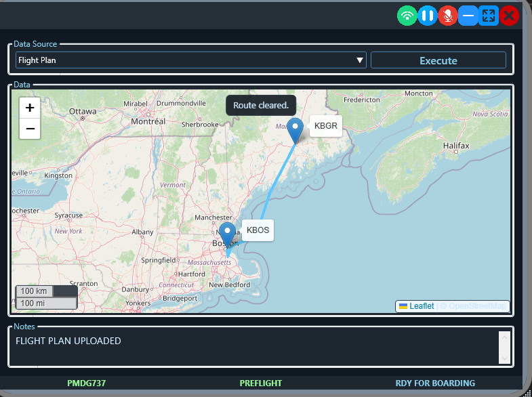The width and height of the screenshot is (532, 397).
Task: Click the KBOS airport map marker
Action: [227, 234]
